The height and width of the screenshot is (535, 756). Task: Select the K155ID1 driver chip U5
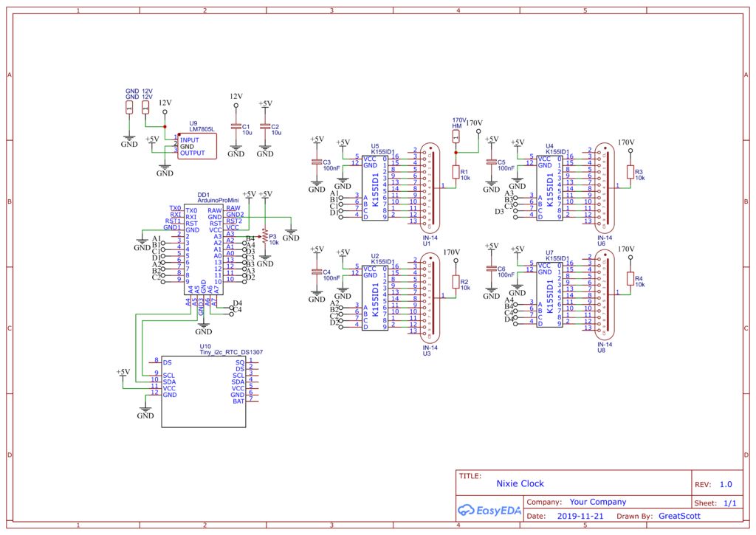[x=375, y=187]
